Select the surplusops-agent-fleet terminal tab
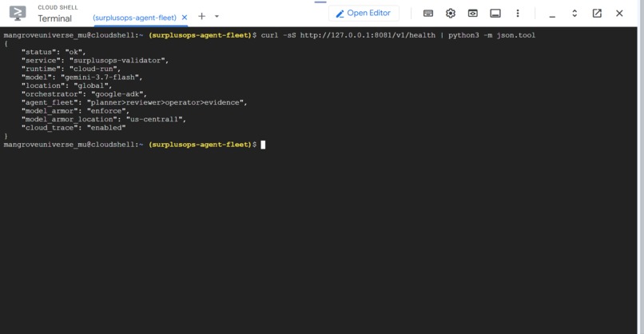Screen dimensions: 644x334 coord(134,18)
